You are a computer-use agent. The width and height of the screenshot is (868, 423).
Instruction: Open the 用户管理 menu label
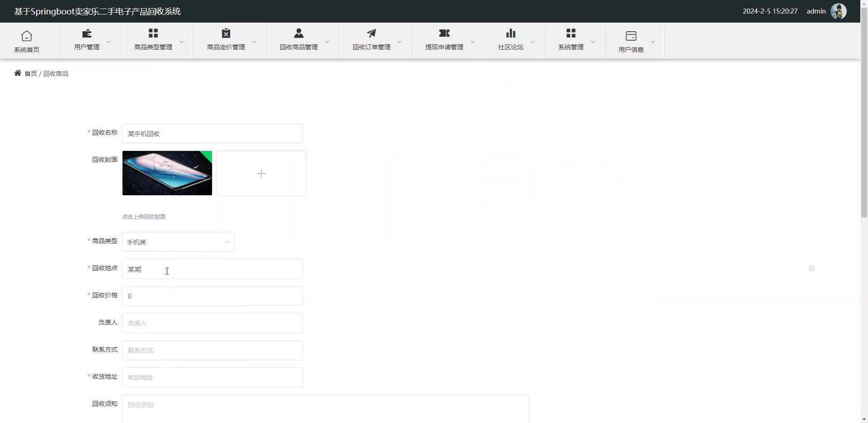[x=87, y=47]
